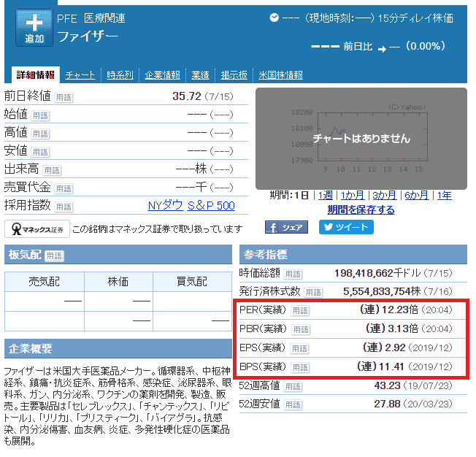The image size is (476, 457).
Task: Open the 用語 glossary icon next to PBR(実績)
Action: pyautogui.click(x=301, y=329)
